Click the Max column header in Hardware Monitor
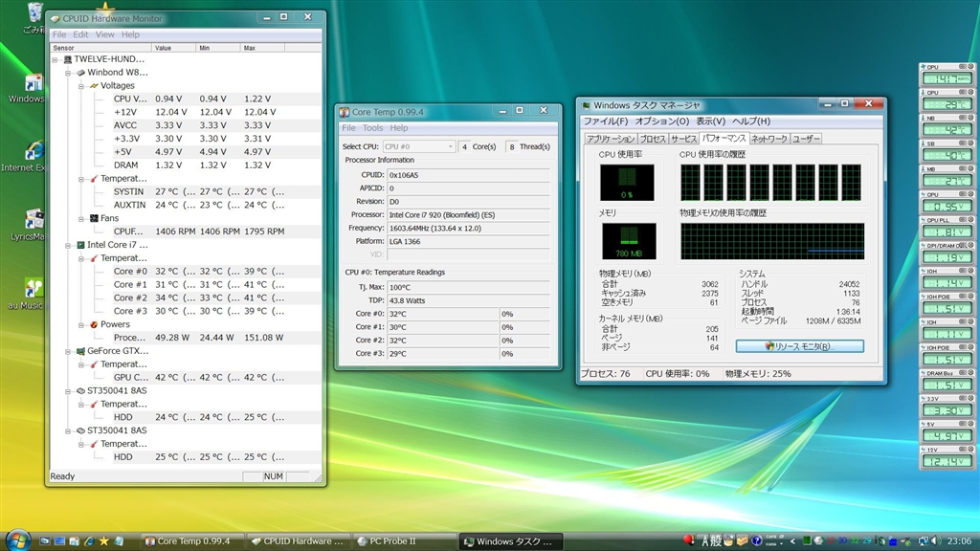Viewport: 980px width, 551px height. [262, 48]
